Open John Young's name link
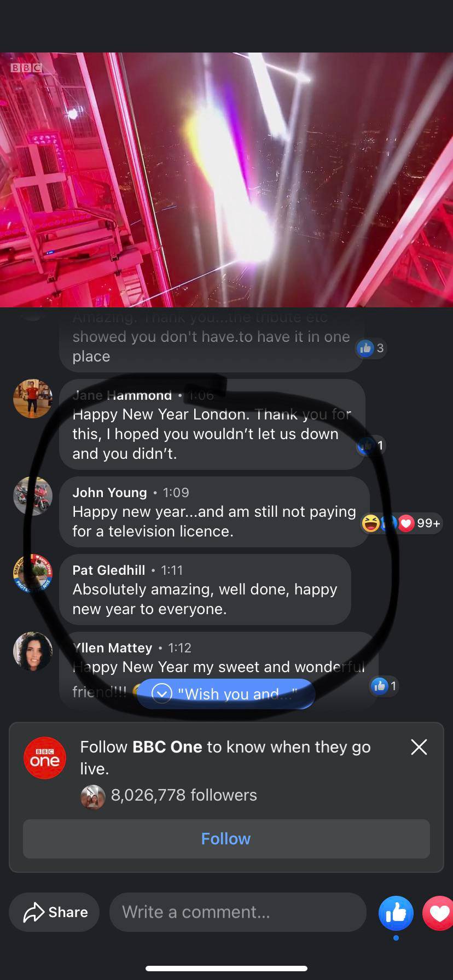The image size is (453, 980). (109, 492)
